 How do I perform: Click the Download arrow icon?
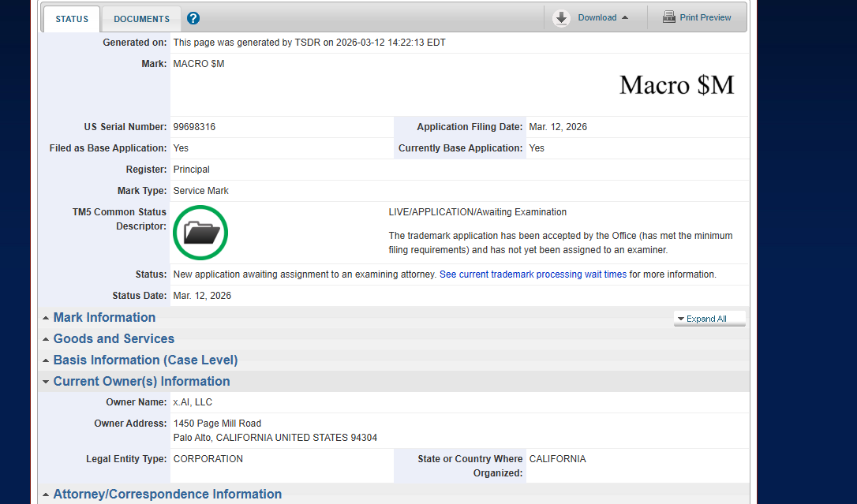click(x=561, y=18)
